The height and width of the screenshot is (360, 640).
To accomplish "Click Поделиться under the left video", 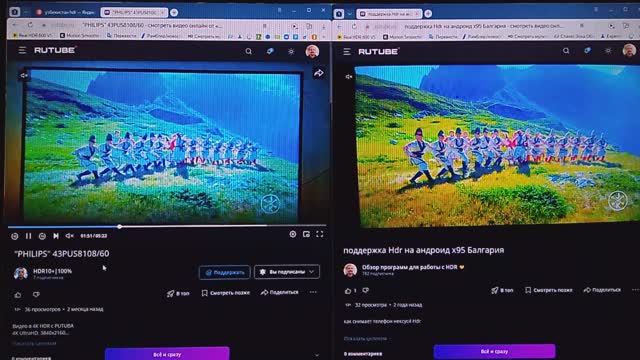I will click(x=280, y=292).
